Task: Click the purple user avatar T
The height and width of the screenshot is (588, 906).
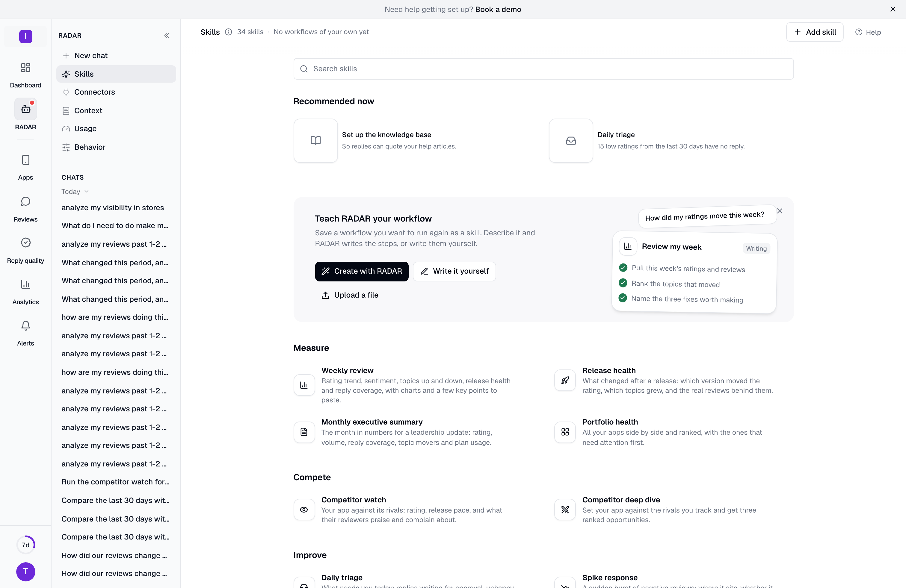Action: pos(25,572)
